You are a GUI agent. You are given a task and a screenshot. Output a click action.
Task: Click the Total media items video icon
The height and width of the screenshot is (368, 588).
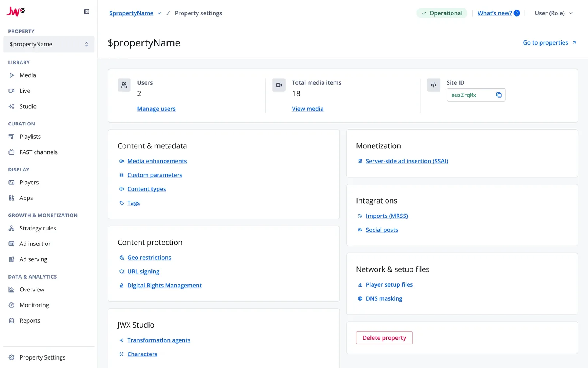tap(279, 85)
